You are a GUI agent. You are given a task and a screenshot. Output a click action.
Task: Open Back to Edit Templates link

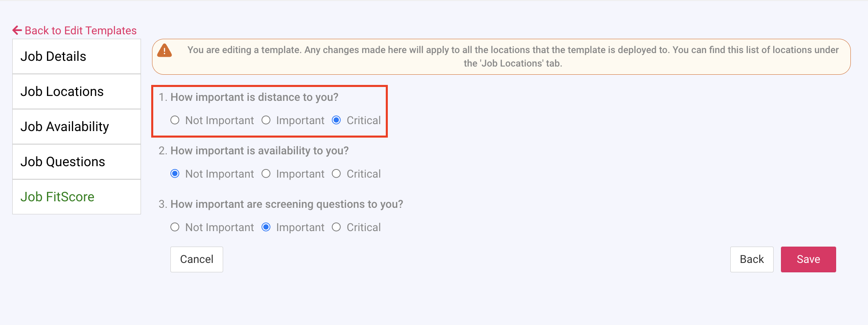(81, 31)
